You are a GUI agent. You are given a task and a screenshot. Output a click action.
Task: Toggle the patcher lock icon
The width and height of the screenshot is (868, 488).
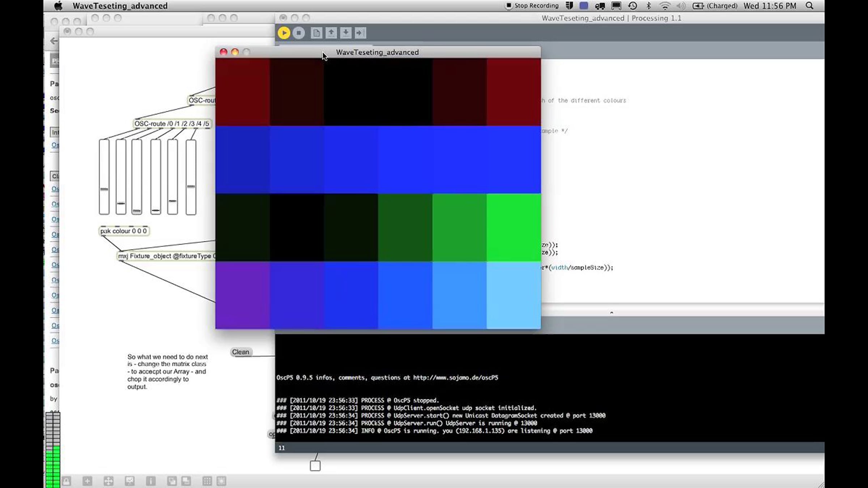[x=67, y=481]
